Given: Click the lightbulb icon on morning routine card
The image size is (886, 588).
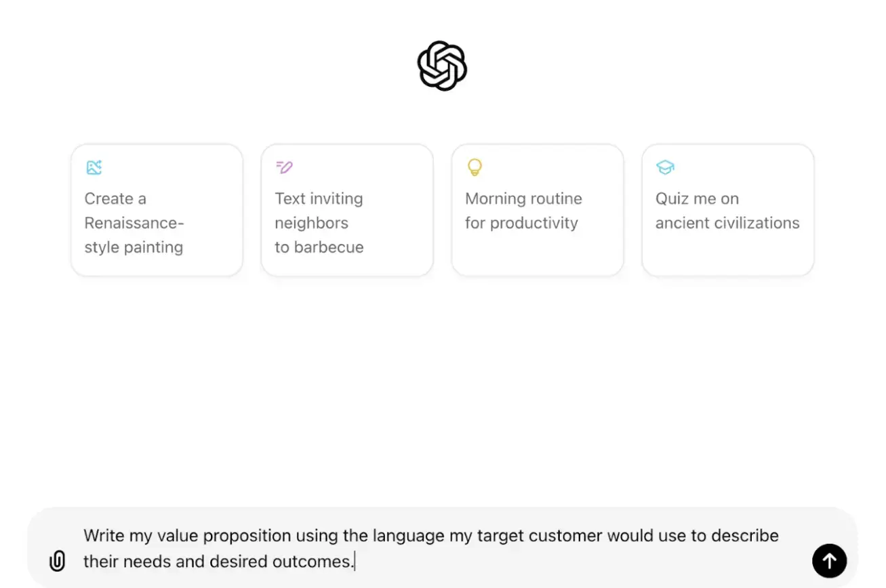Looking at the screenshot, I should coord(475,167).
